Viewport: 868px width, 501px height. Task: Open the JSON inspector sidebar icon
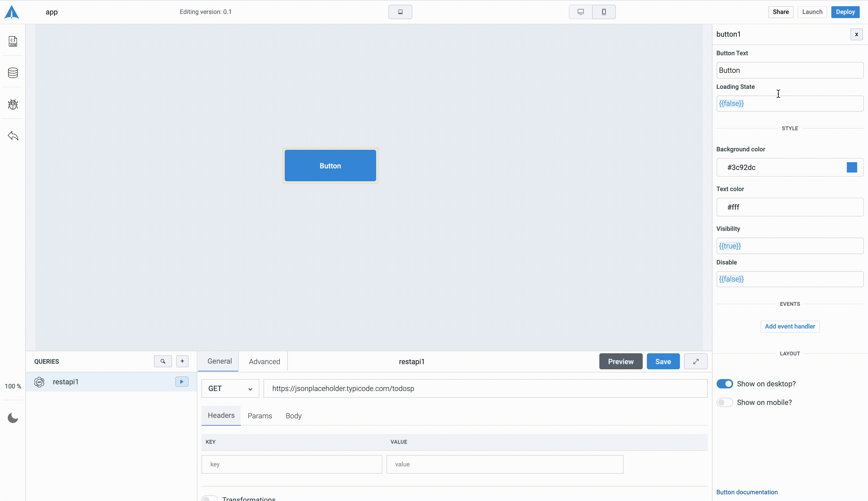click(13, 41)
